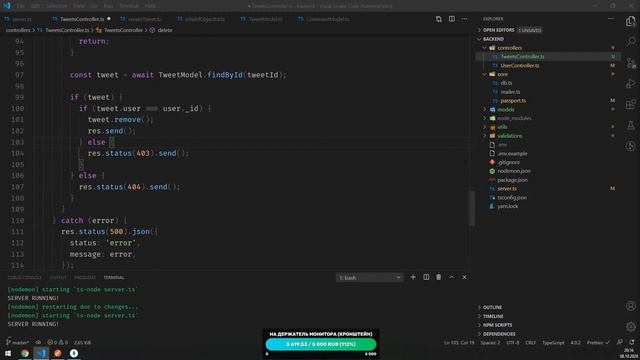Expand the models folder

pyautogui.click(x=505, y=109)
